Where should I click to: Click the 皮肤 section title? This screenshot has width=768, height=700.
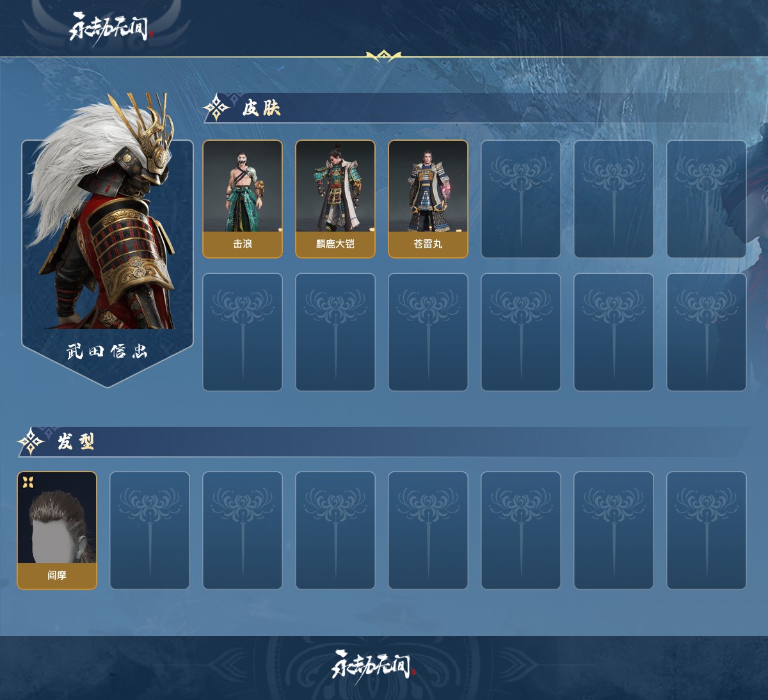pyautogui.click(x=261, y=108)
